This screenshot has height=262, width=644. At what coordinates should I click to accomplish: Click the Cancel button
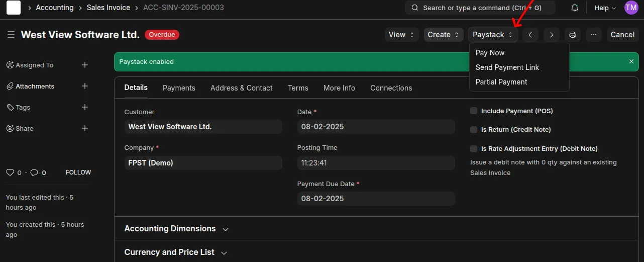622,35
